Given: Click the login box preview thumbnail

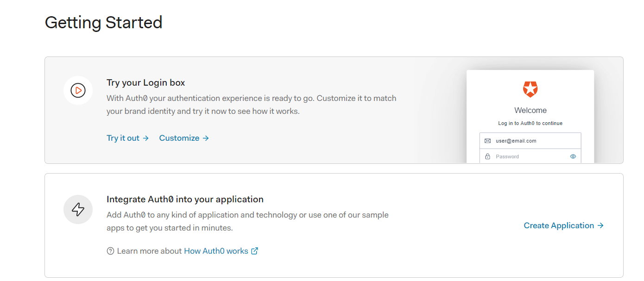Looking at the screenshot, I should tap(530, 117).
